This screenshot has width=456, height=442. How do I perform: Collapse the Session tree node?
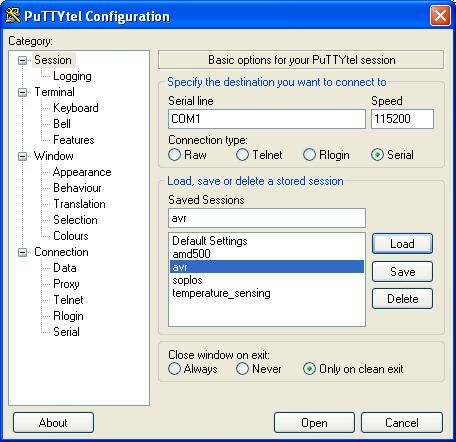tap(22, 60)
